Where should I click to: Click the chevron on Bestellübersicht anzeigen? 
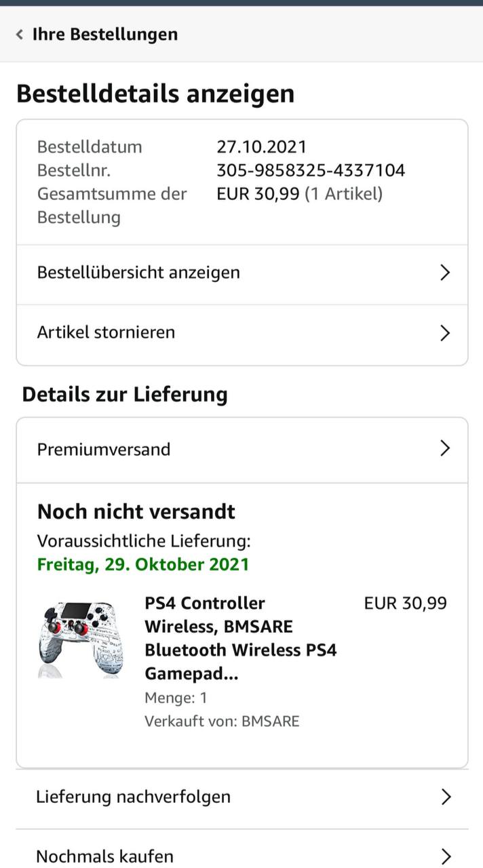click(445, 273)
